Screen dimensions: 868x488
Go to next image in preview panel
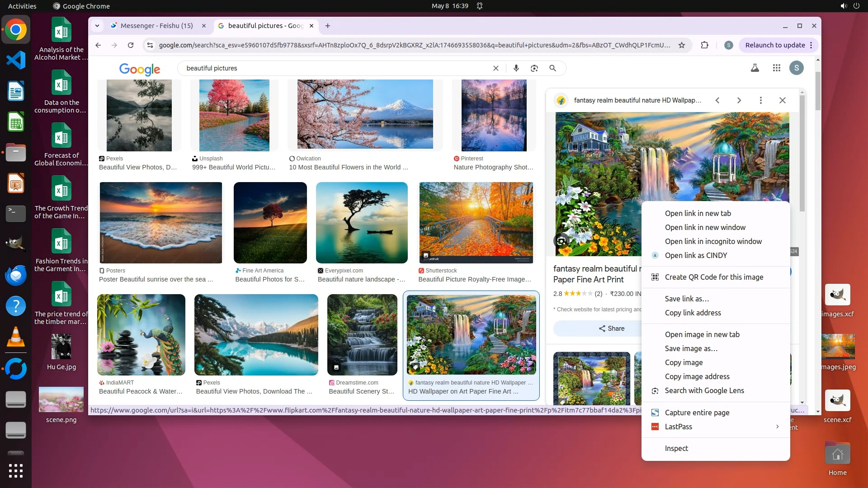coord(739,100)
